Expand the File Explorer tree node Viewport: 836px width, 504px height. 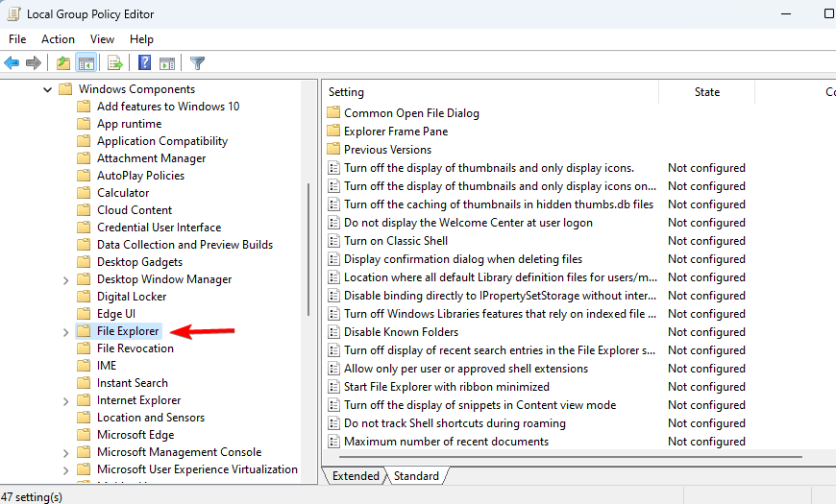65,332
